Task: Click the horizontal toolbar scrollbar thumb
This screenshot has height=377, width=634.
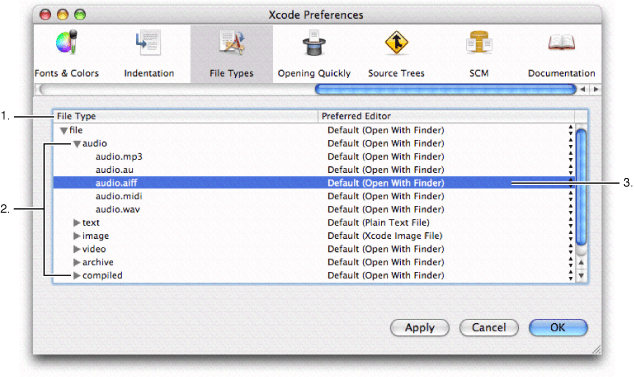Action: point(445,89)
